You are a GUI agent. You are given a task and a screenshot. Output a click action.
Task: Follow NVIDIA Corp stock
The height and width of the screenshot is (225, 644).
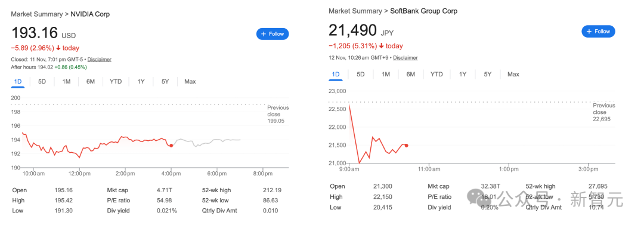click(x=273, y=34)
